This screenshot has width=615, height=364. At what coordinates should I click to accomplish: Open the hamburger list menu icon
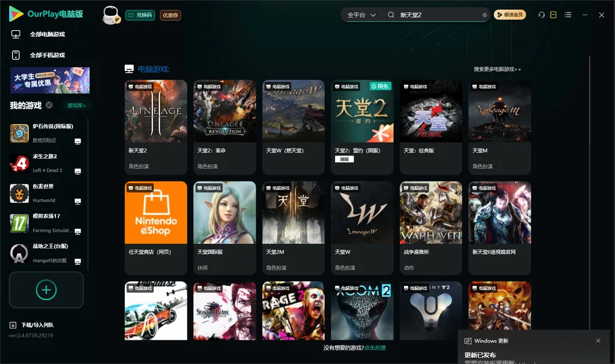568,15
